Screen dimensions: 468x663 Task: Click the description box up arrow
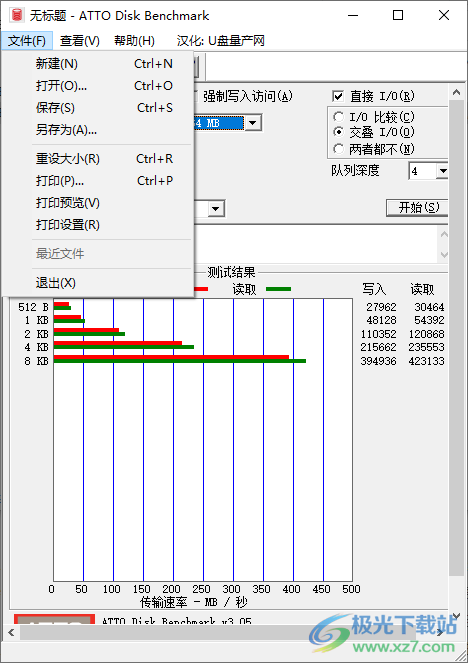tap(444, 234)
